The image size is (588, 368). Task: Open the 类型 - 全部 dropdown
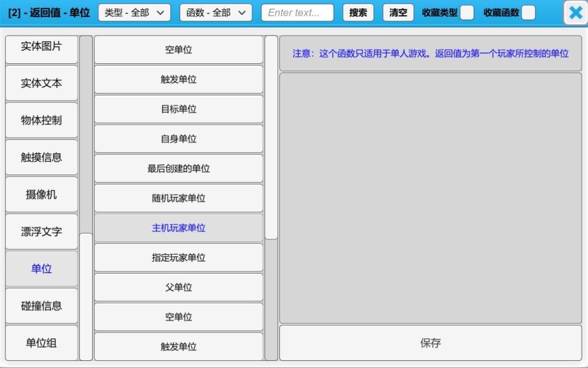pos(134,13)
